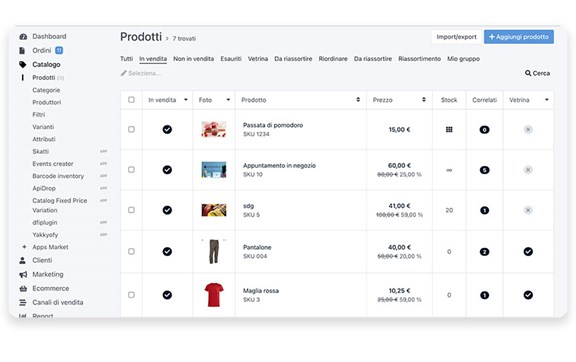Image resolution: width=576 pixels, height=362 pixels.
Task: Tick the checkbox for Pantalone row
Action: 131,251
